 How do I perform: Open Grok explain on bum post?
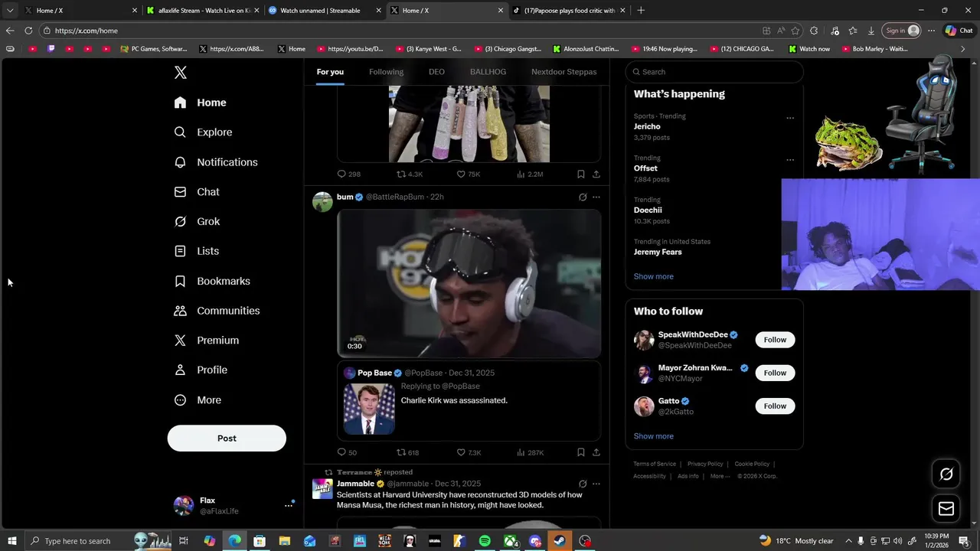[x=583, y=197]
